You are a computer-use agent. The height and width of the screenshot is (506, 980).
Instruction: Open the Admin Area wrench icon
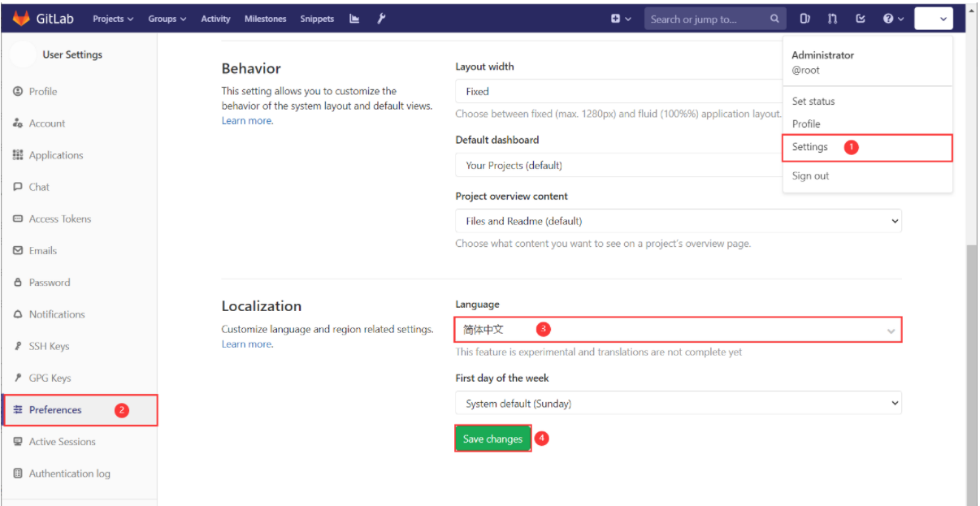380,19
